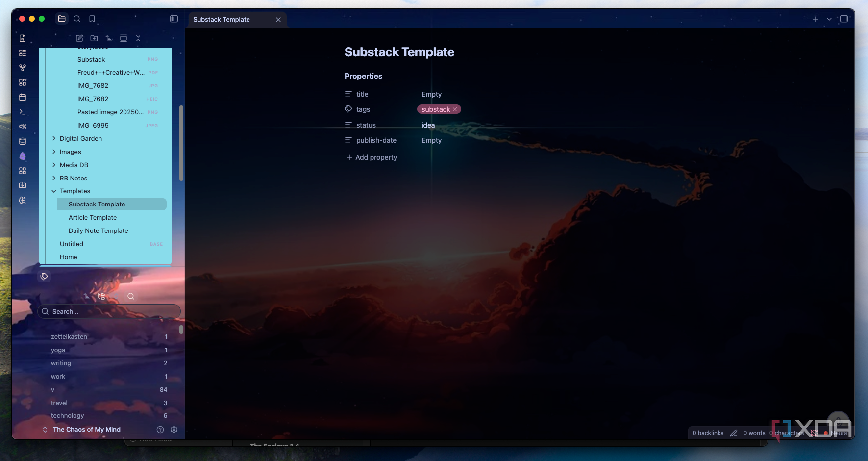868x461 pixels.
Task: Toggle the left sidebar collapse button
Action: click(x=174, y=19)
